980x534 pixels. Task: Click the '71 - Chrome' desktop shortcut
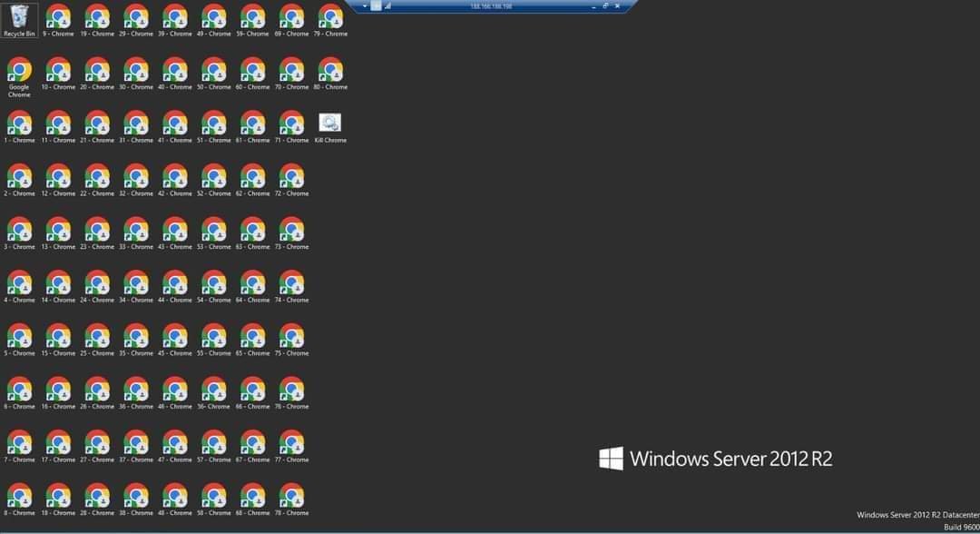tap(291, 124)
